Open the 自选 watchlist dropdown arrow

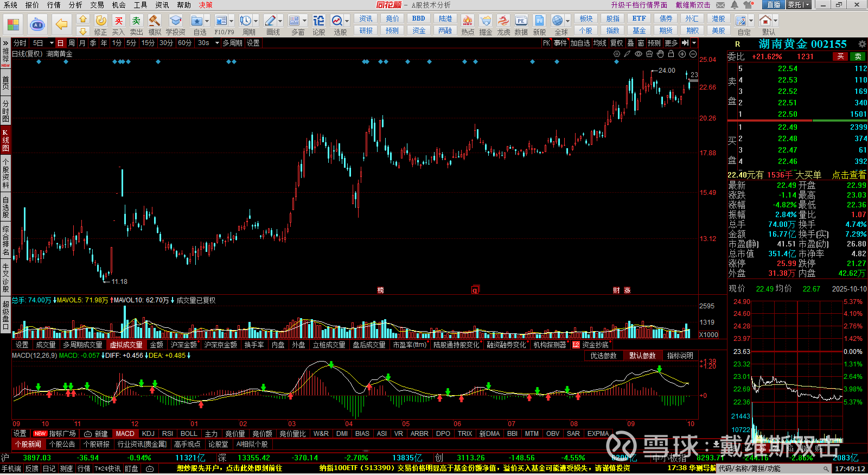[207, 21]
